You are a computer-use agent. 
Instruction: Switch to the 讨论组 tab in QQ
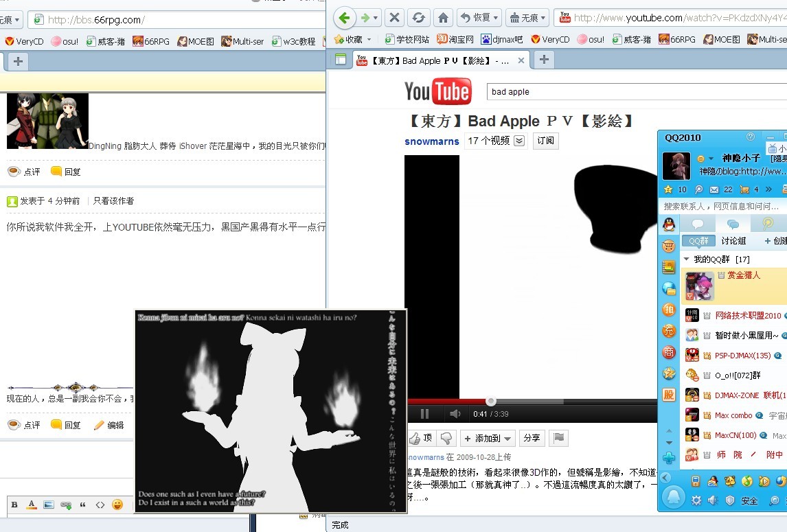pyautogui.click(x=733, y=241)
